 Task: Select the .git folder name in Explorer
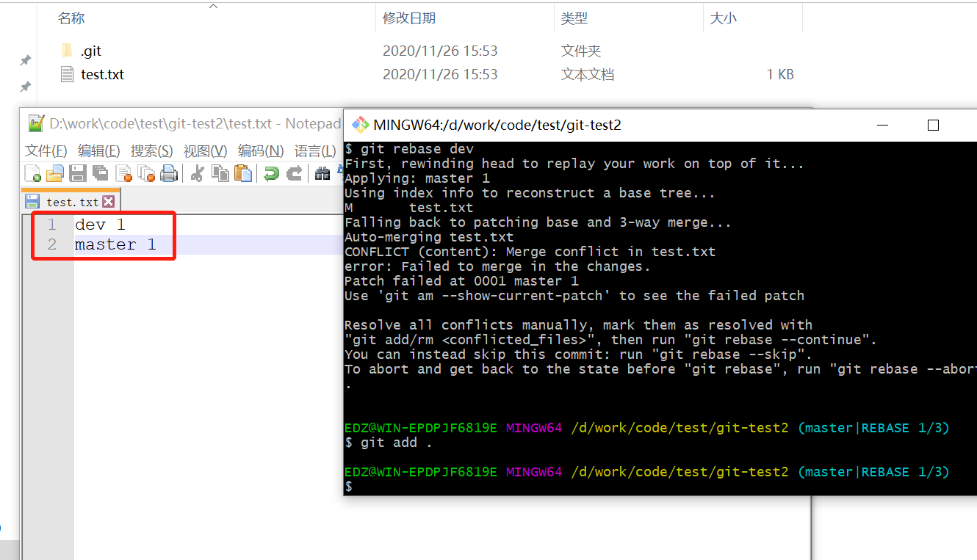coord(91,51)
